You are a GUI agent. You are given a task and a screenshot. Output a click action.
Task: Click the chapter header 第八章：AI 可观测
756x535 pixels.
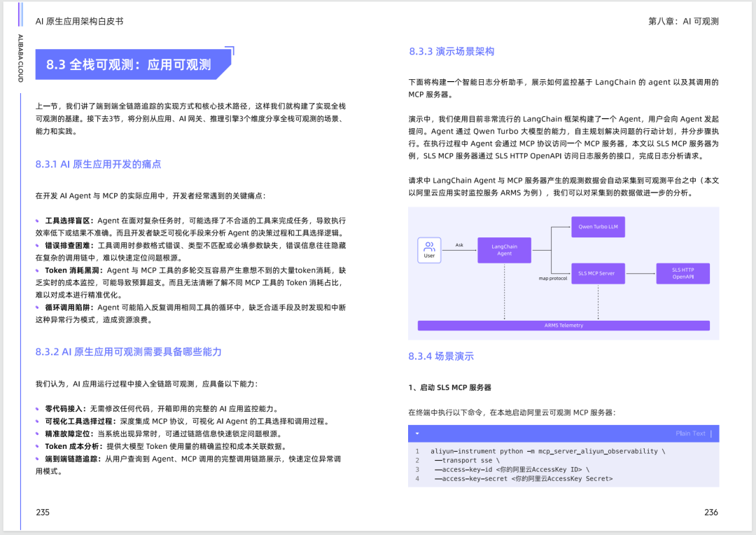click(x=683, y=21)
